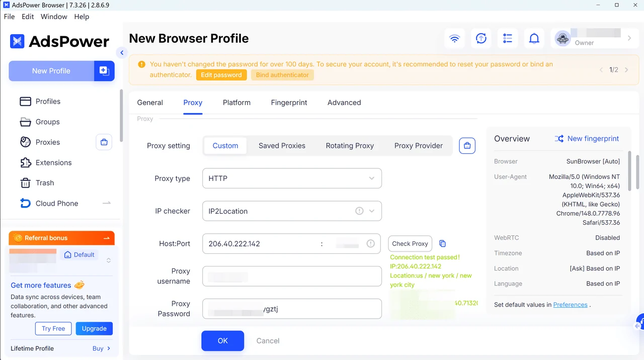Select the Proxy tab
The height and width of the screenshot is (360, 644).
(x=193, y=103)
